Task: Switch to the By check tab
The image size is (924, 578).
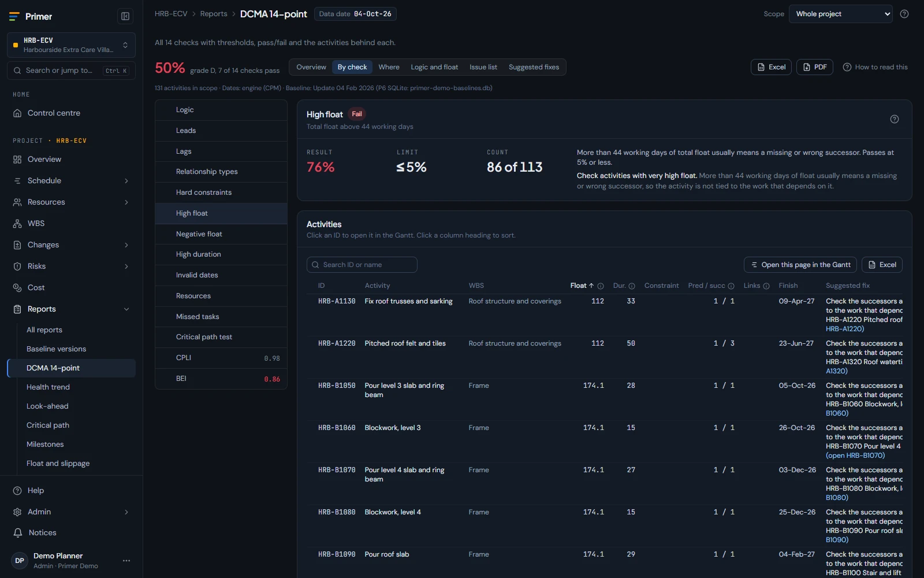Action: (x=352, y=67)
